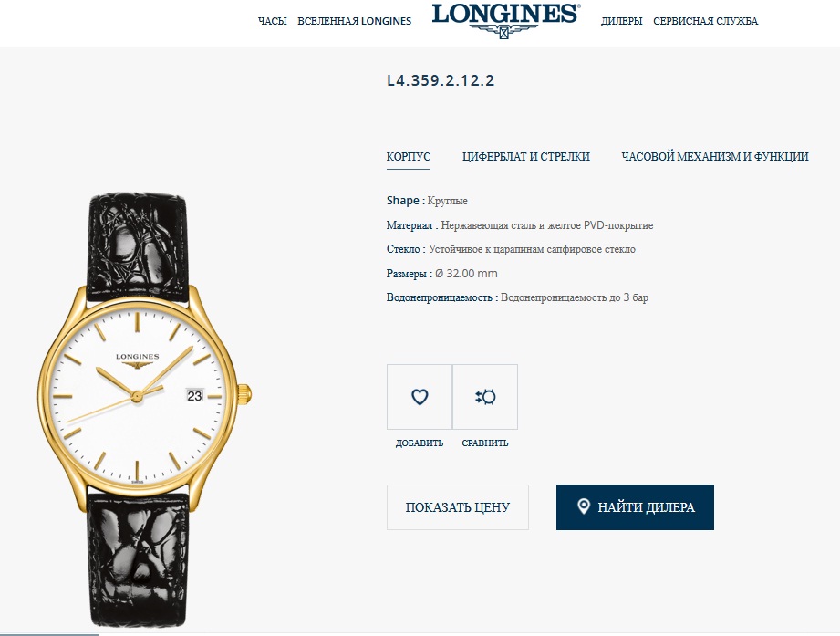Go to the ДИЛЕРЫ page
Image resolution: width=840 pixels, height=636 pixels.
tap(621, 21)
